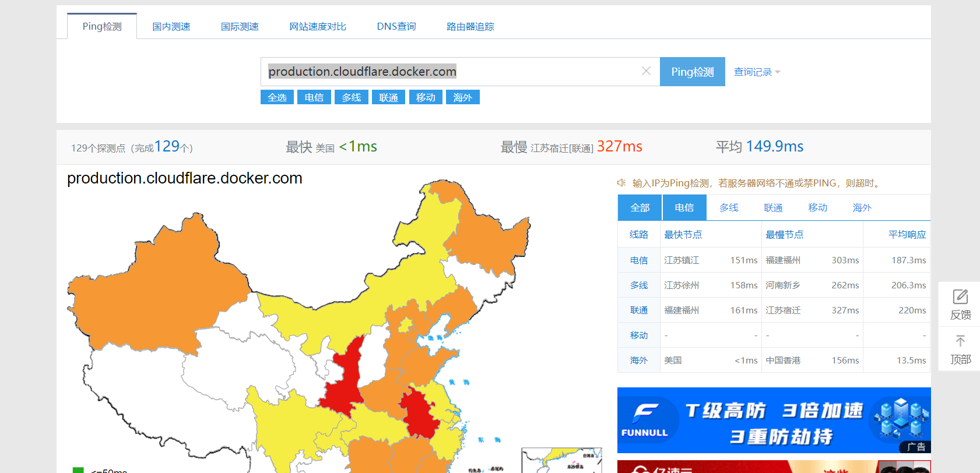The width and height of the screenshot is (980, 473).
Task: Click the 联通 row link in the table
Action: click(639, 310)
